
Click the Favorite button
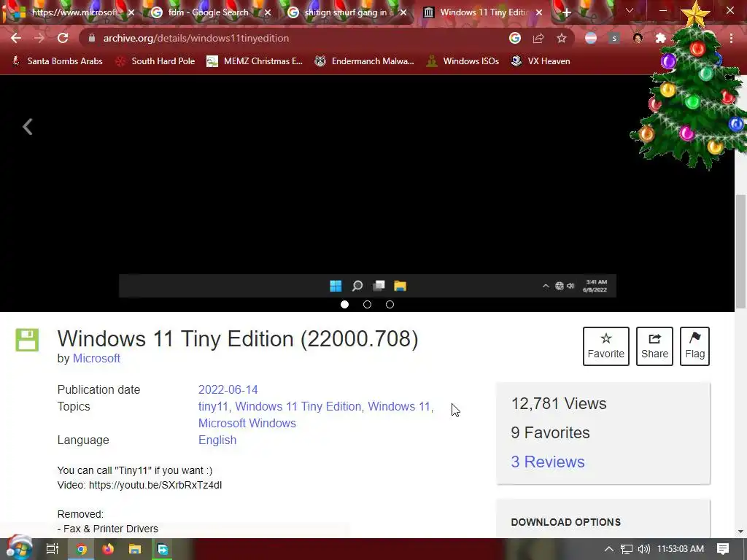606,346
